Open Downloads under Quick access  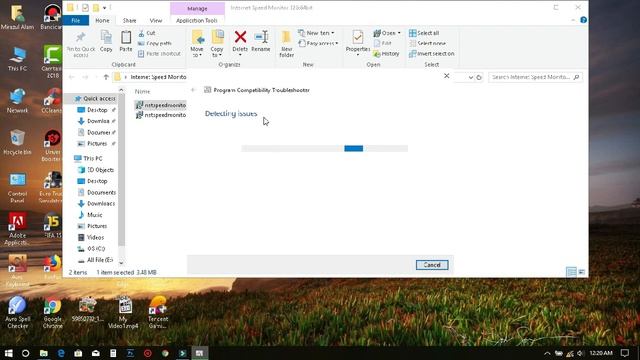point(94,121)
